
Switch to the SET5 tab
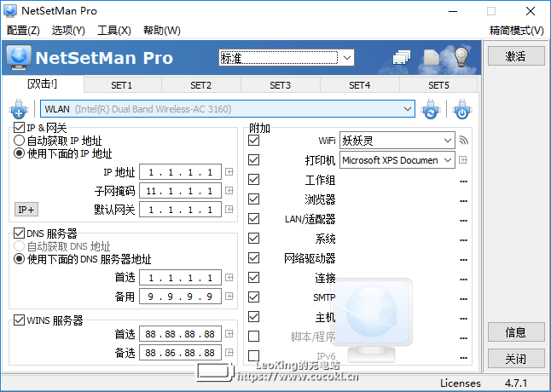tap(438, 85)
